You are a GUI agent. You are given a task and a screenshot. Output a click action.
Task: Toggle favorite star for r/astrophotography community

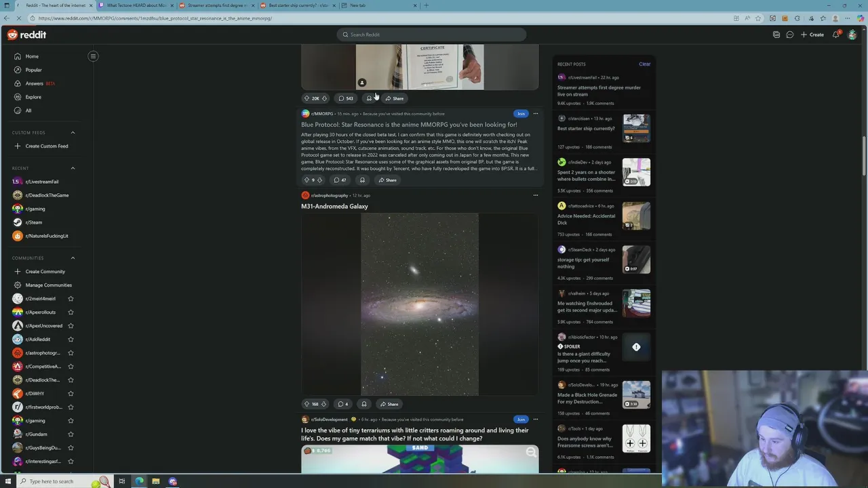pyautogui.click(x=71, y=353)
